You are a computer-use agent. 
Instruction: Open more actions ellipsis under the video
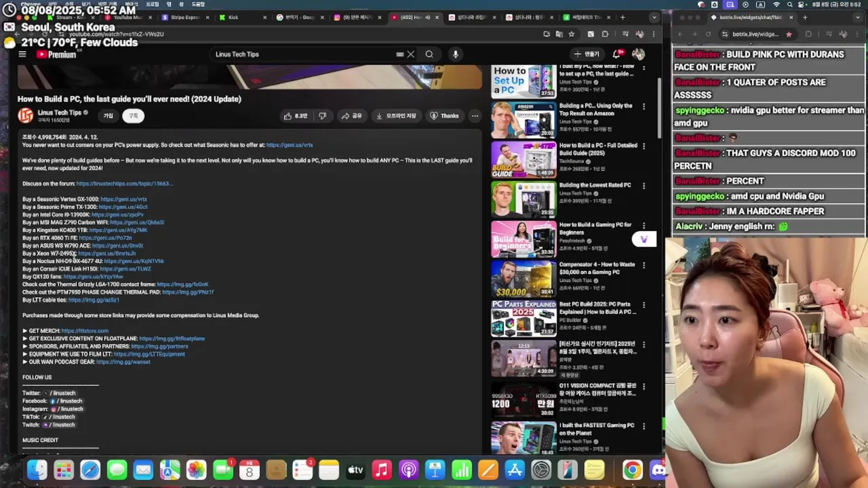tap(475, 116)
